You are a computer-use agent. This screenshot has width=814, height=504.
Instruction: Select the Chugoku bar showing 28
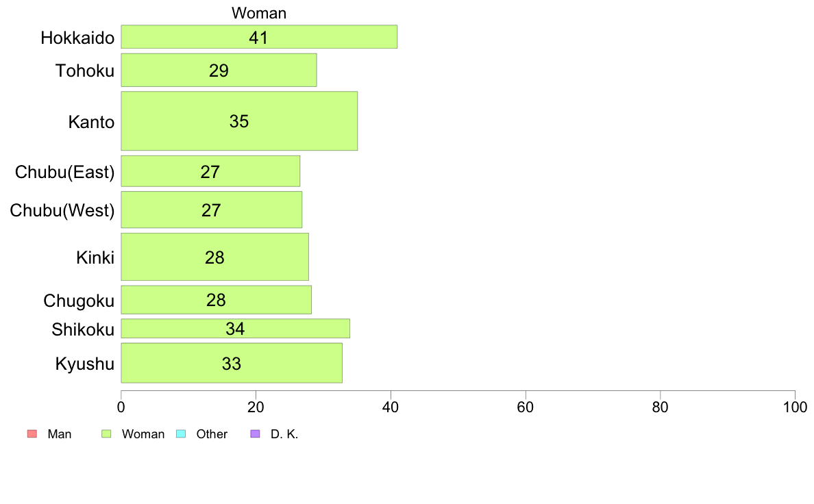[x=216, y=300]
